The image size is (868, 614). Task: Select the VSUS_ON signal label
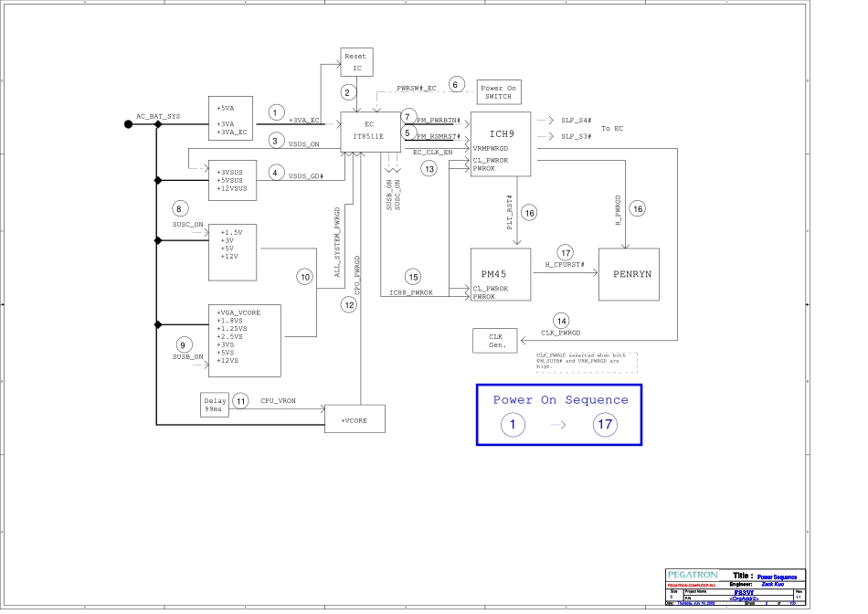[x=304, y=144]
